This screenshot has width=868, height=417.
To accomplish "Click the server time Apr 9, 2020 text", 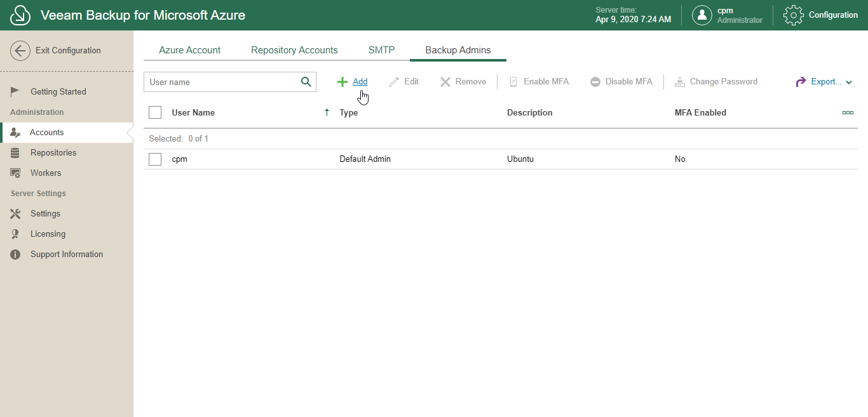I will click(634, 20).
